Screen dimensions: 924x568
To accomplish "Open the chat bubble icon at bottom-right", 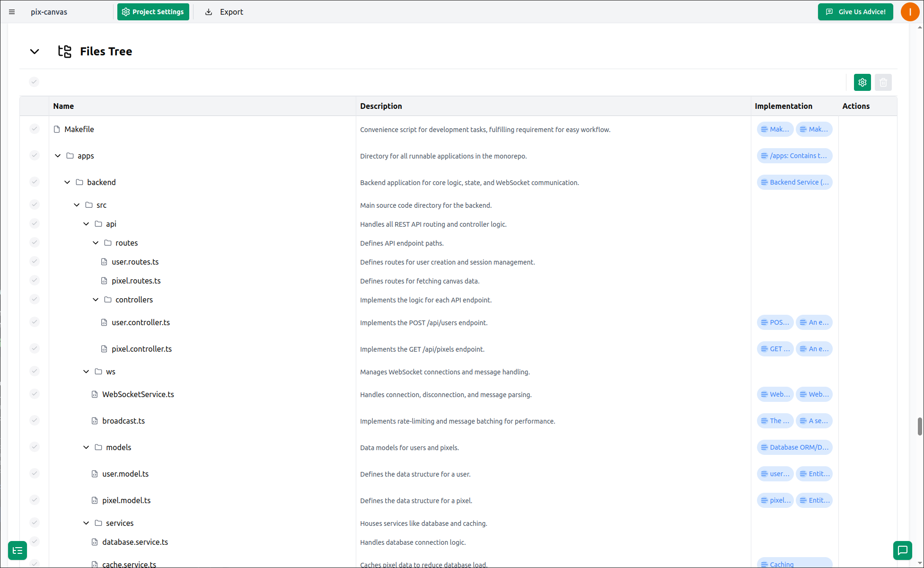I will coord(902,550).
